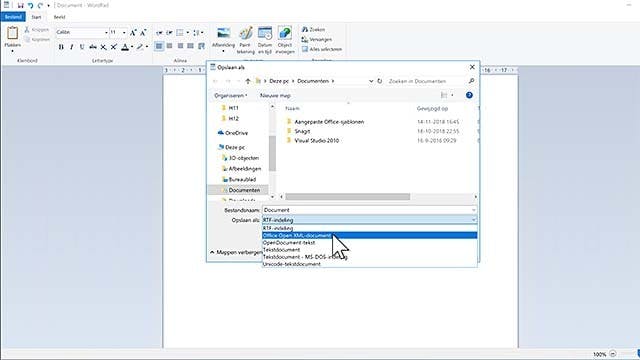Viewport: 640px width, 360px height.
Task: Click the Bestandsnaam input field
Action: point(369,210)
